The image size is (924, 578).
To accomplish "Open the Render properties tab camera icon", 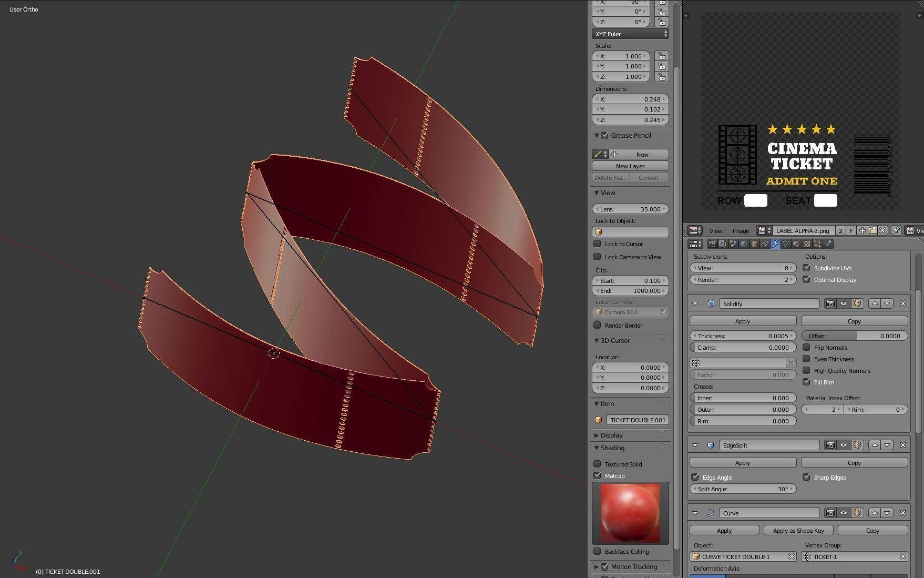I will [x=713, y=244].
